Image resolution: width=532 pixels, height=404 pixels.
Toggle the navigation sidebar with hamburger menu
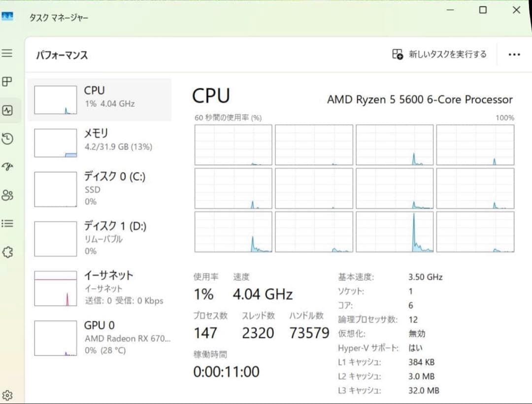point(7,54)
